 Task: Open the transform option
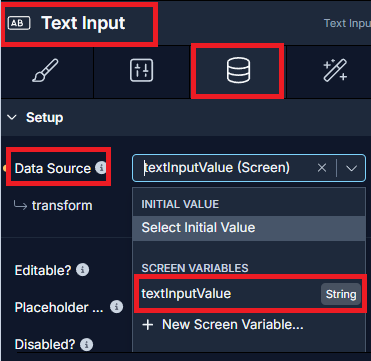tap(62, 206)
